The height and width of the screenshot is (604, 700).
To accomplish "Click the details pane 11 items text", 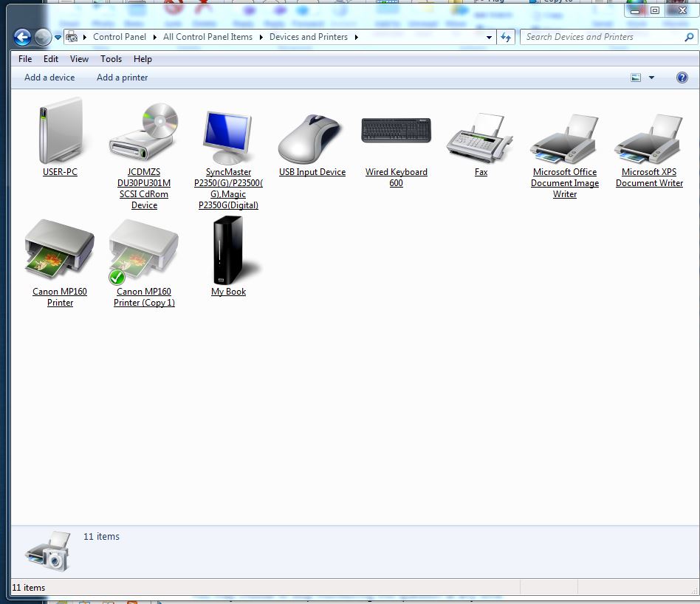I will point(101,537).
